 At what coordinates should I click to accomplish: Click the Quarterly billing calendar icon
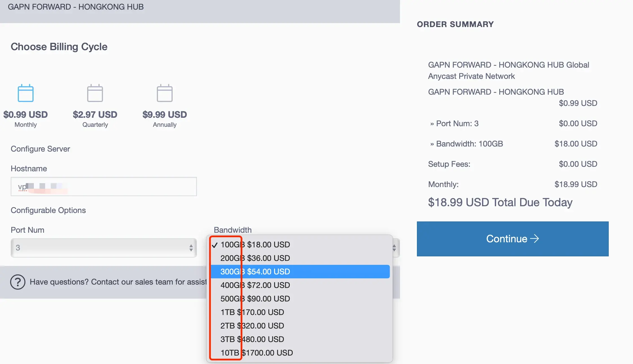(x=95, y=93)
